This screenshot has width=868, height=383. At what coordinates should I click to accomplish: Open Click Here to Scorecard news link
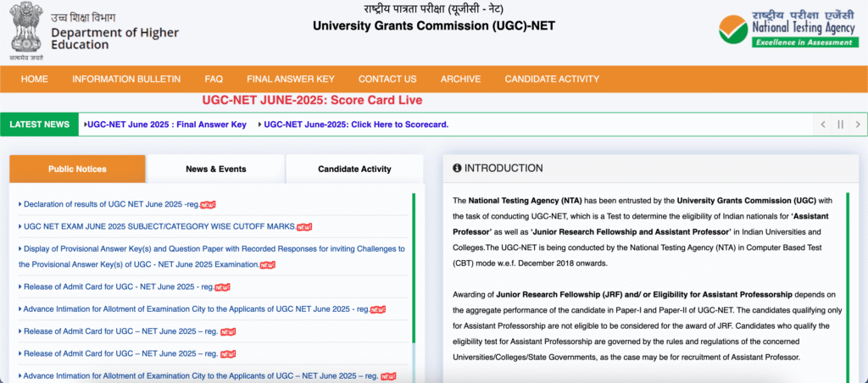pos(356,125)
